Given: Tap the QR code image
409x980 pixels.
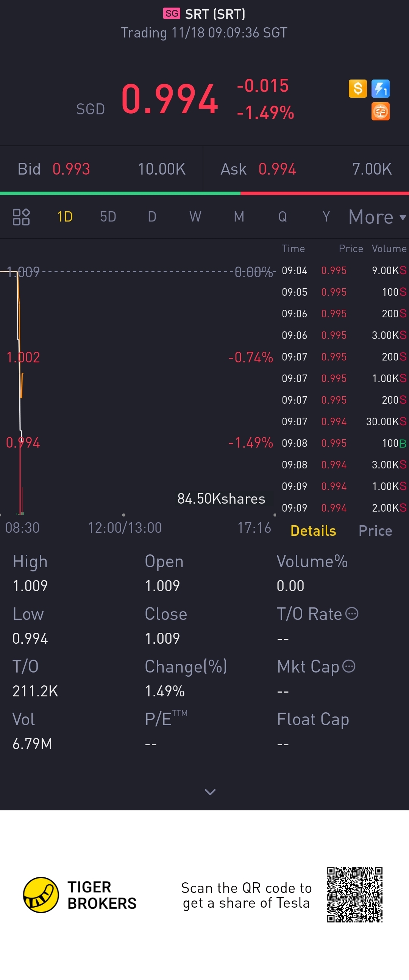Looking at the screenshot, I should pyautogui.click(x=354, y=895).
